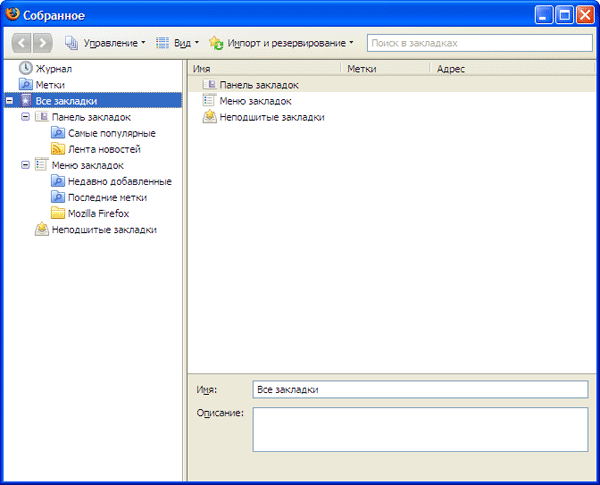This screenshot has width=600, height=485.
Task: Click the Все закладки star icon
Action: 26,101
